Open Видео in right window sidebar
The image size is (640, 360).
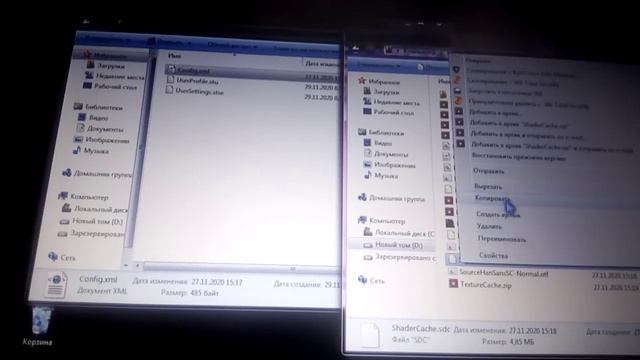coord(378,143)
